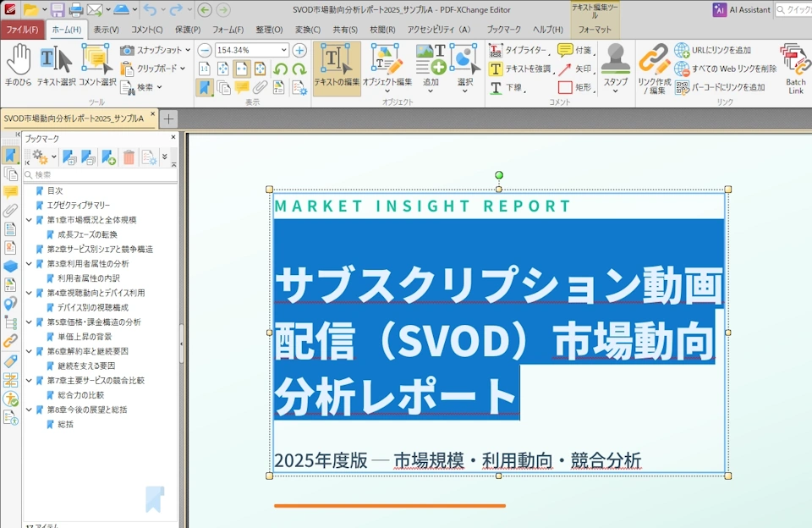Toggle the attachments pane button in ribbon
This screenshot has width=812, height=528.
[x=261, y=87]
